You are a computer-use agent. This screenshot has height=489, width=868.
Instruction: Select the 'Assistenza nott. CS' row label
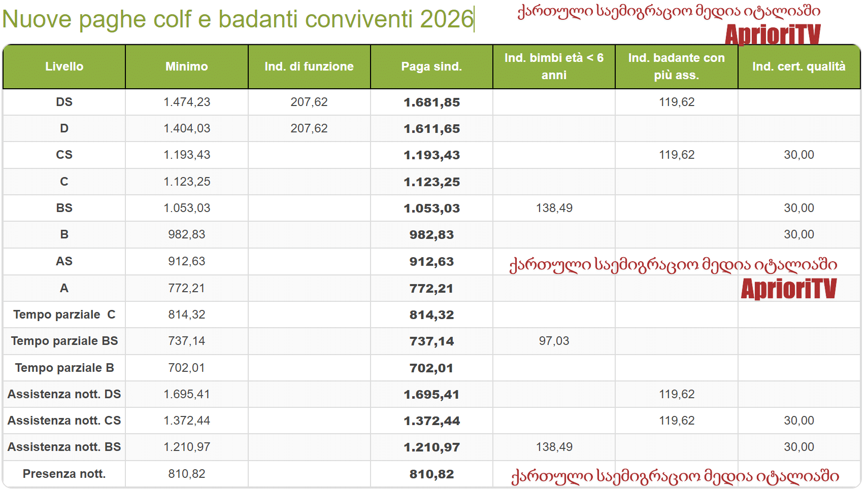(x=64, y=421)
